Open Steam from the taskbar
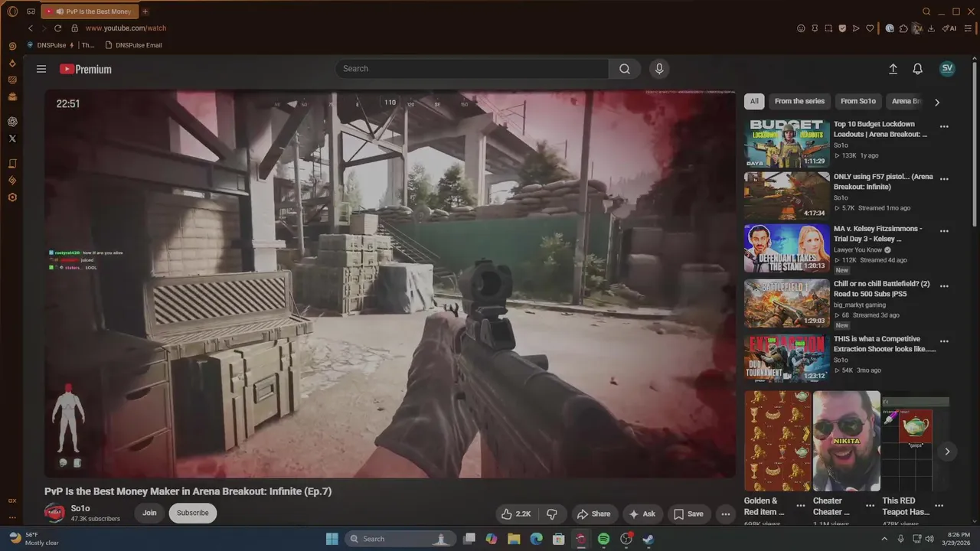This screenshot has height=551, width=980. tap(648, 539)
